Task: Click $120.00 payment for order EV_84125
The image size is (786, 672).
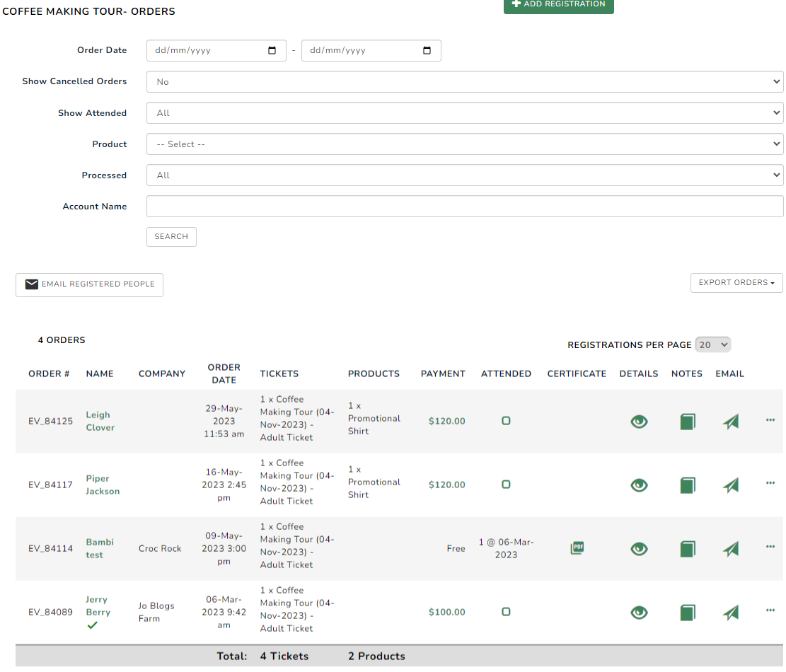Action: 446,421
